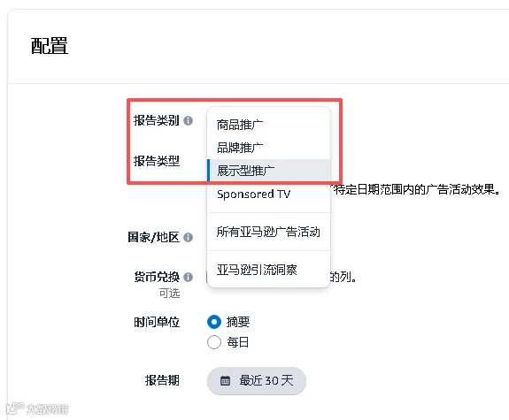Click the info icon beside 国家/地区

(x=188, y=237)
